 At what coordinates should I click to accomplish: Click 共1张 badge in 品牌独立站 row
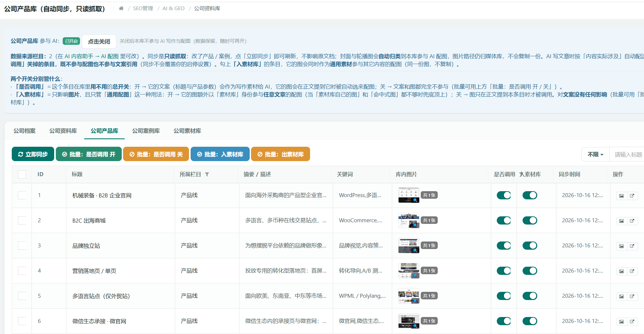pos(429,245)
